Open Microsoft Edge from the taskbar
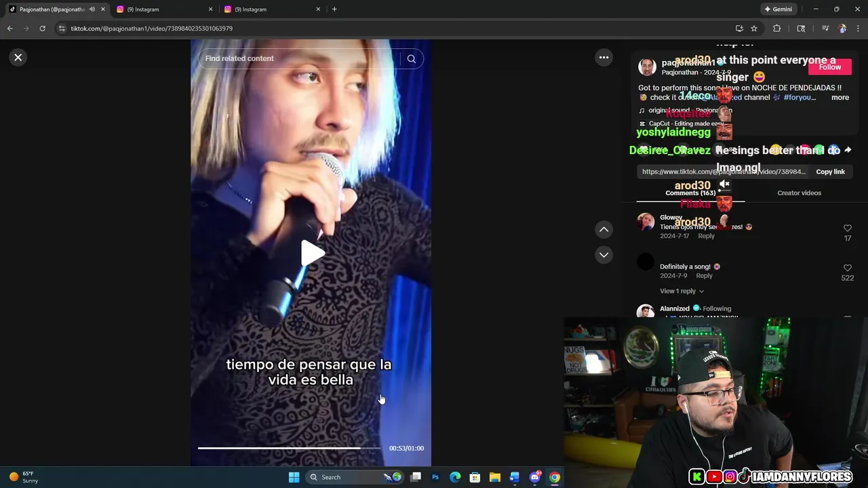Screen dimensions: 868x488 point(455,477)
